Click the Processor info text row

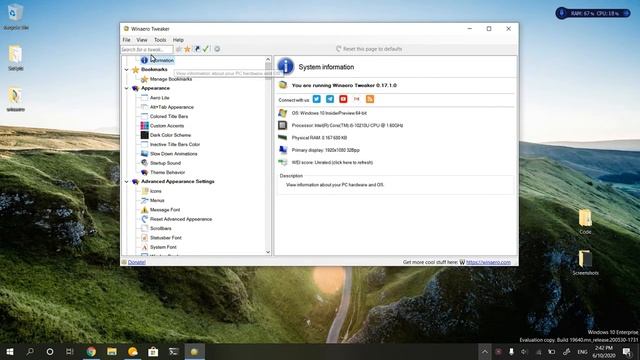347,126
